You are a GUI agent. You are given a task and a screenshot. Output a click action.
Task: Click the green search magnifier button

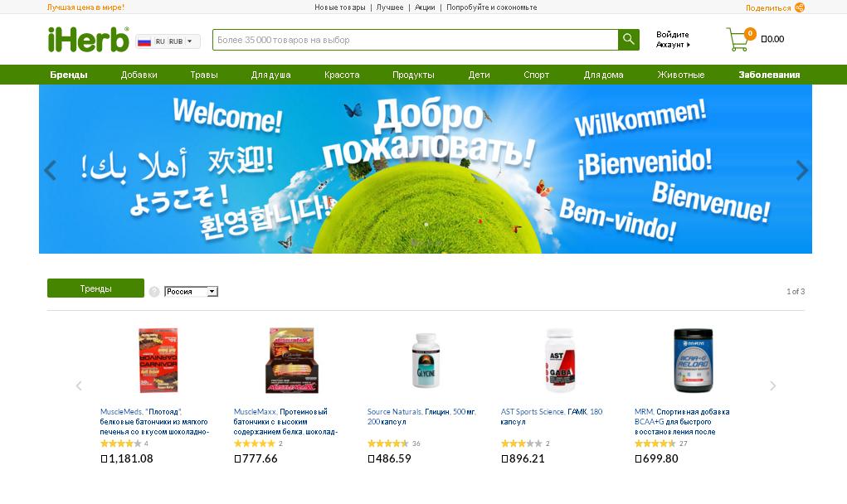[x=628, y=40]
